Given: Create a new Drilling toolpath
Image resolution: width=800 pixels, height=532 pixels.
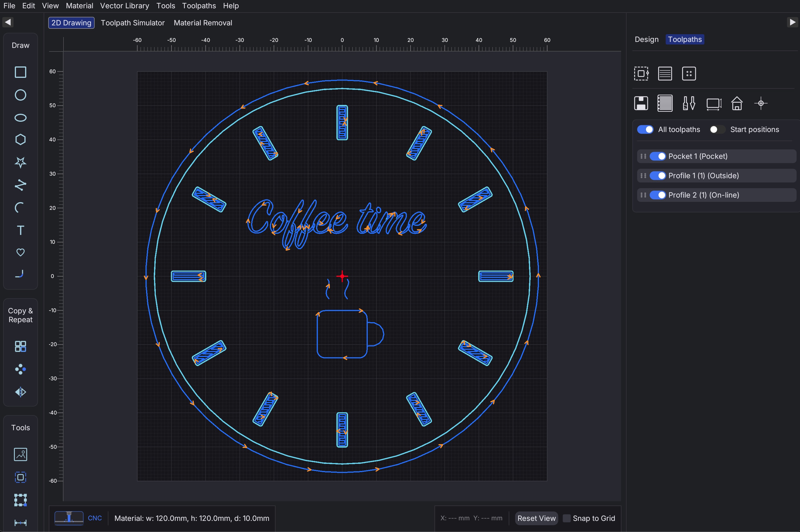Looking at the screenshot, I should coord(689,73).
